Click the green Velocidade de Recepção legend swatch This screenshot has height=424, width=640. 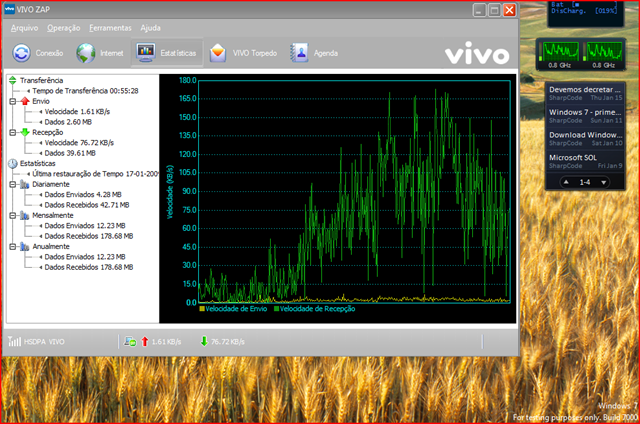276,309
